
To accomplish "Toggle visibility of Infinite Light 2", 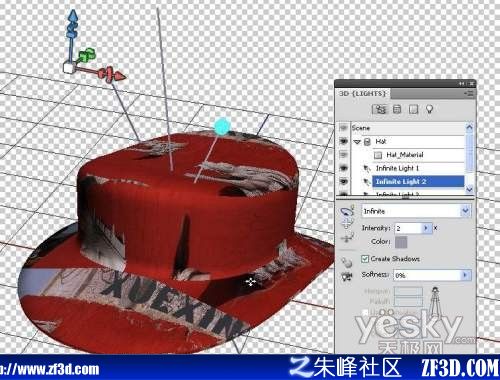I will click(x=343, y=181).
